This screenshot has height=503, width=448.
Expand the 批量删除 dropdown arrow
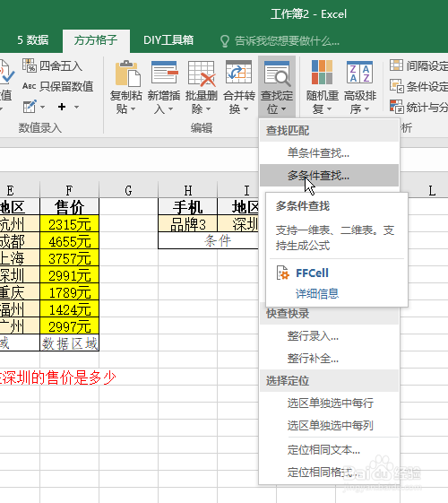(x=208, y=109)
